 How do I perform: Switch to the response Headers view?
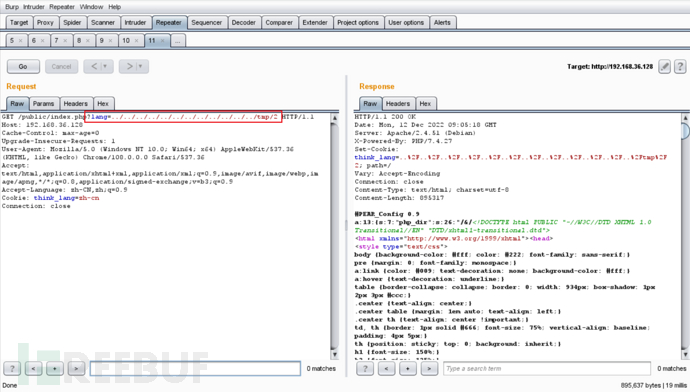[x=398, y=104]
